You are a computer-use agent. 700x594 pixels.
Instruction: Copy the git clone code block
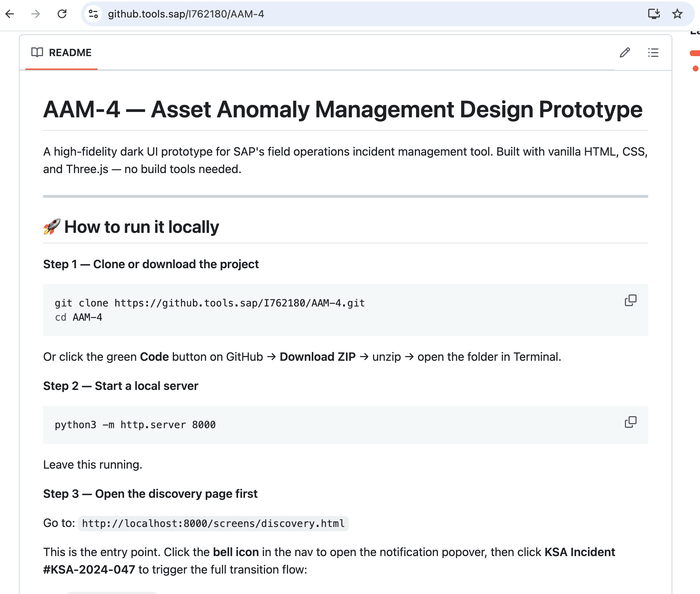pos(630,300)
